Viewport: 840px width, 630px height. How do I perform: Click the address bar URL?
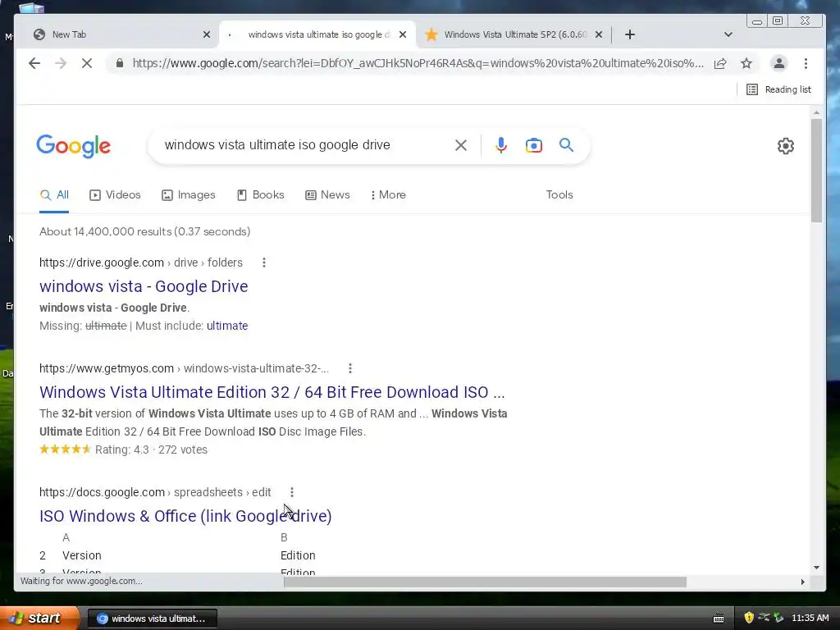click(418, 63)
